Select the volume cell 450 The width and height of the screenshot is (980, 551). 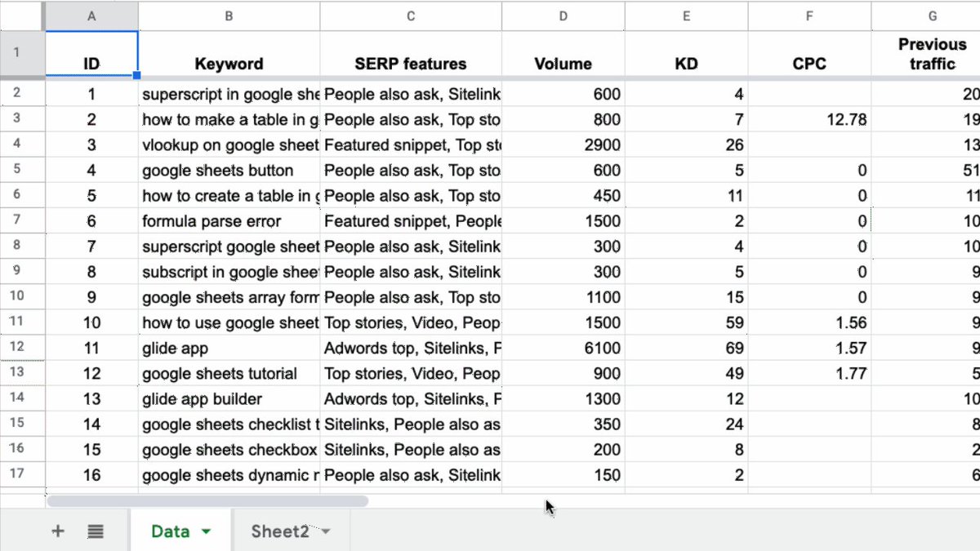(563, 196)
